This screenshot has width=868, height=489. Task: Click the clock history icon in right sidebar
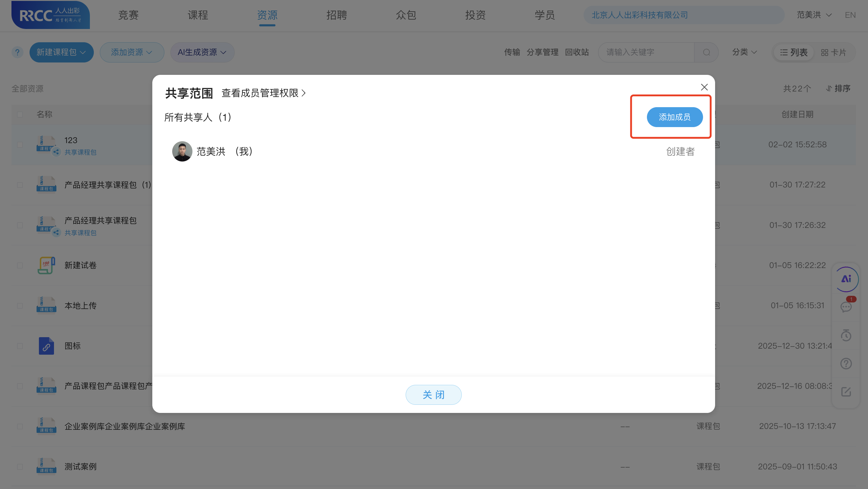[x=846, y=336]
